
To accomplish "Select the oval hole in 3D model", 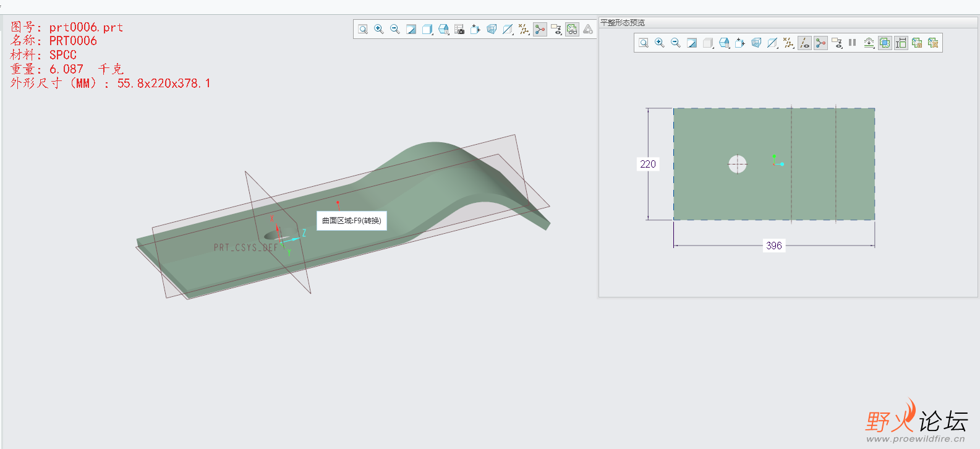I will tap(273, 235).
